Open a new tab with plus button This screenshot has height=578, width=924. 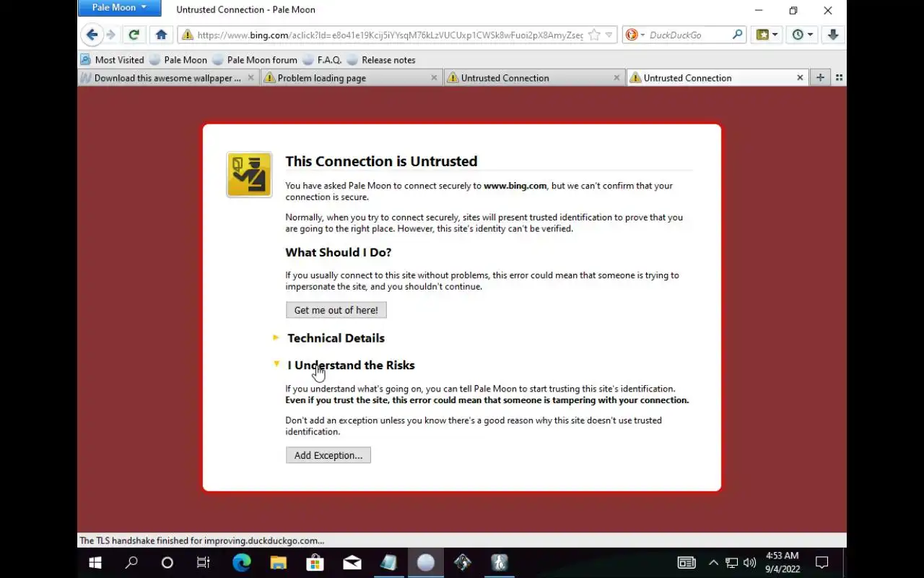click(x=820, y=77)
